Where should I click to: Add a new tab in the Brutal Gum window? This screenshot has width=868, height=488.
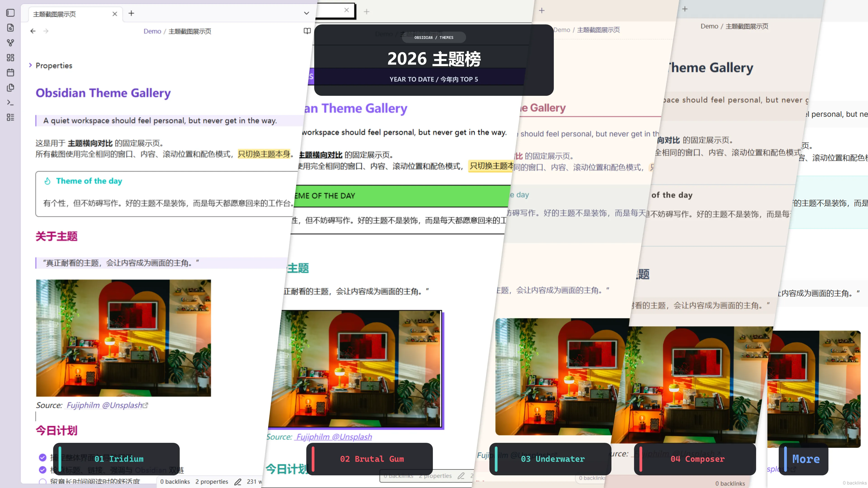pyautogui.click(x=367, y=12)
